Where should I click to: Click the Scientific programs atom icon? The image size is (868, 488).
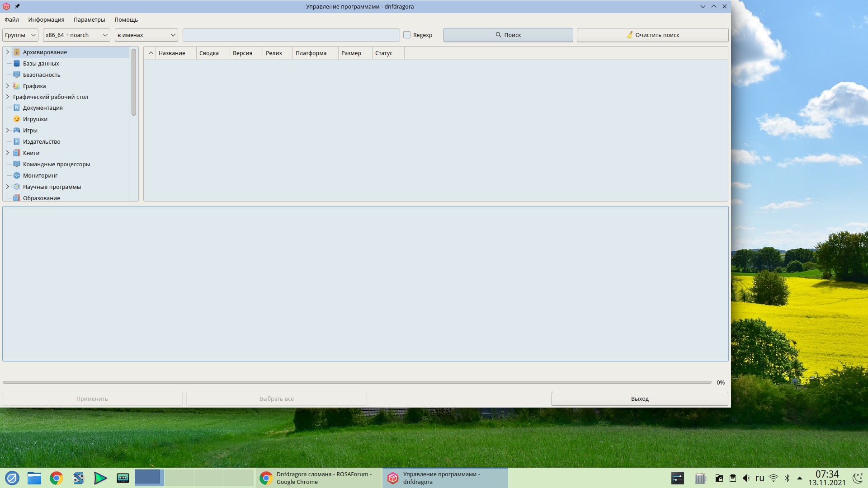[17, 187]
